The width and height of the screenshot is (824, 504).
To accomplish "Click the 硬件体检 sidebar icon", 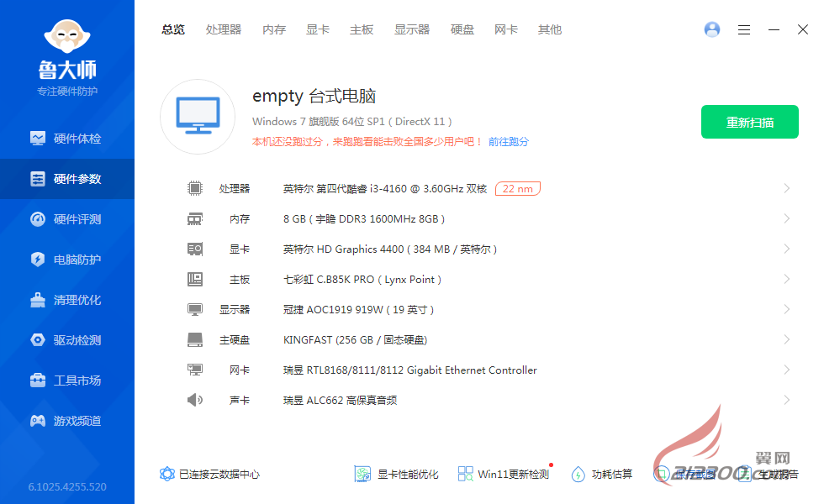I will (x=38, y=139).
